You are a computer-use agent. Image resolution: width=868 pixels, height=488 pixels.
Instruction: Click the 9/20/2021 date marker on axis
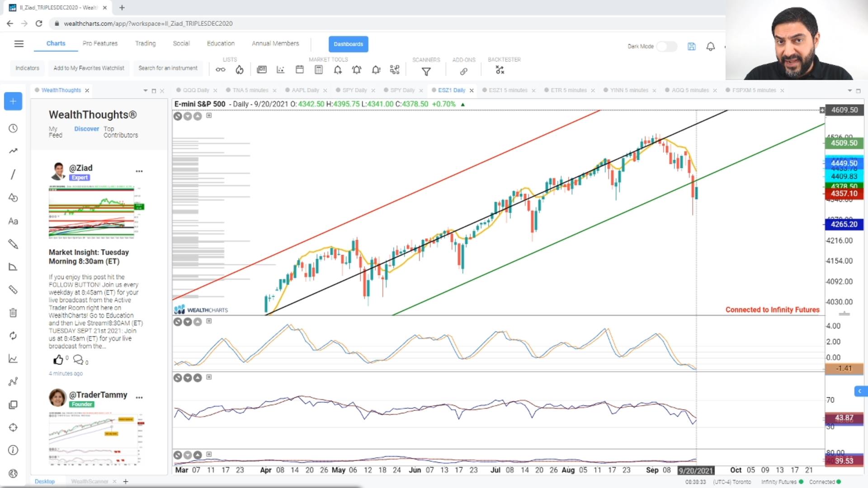point(696,470)
